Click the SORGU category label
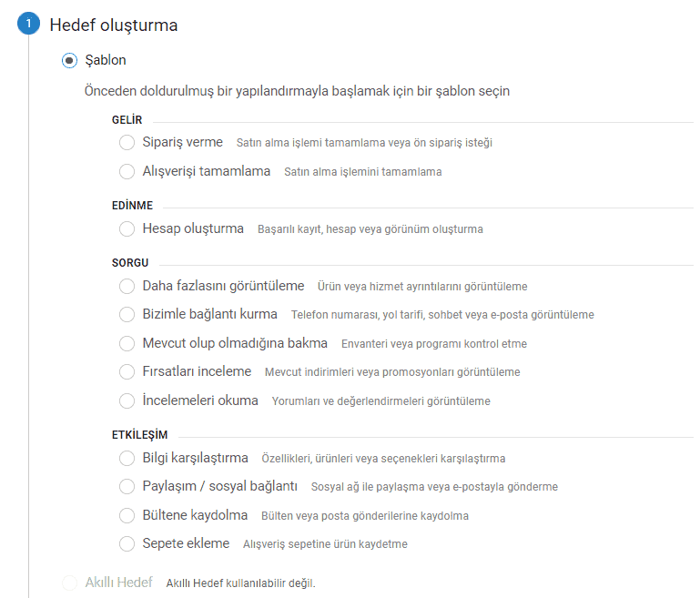Screen dimensions: 700x598 (x=130, y=263)
